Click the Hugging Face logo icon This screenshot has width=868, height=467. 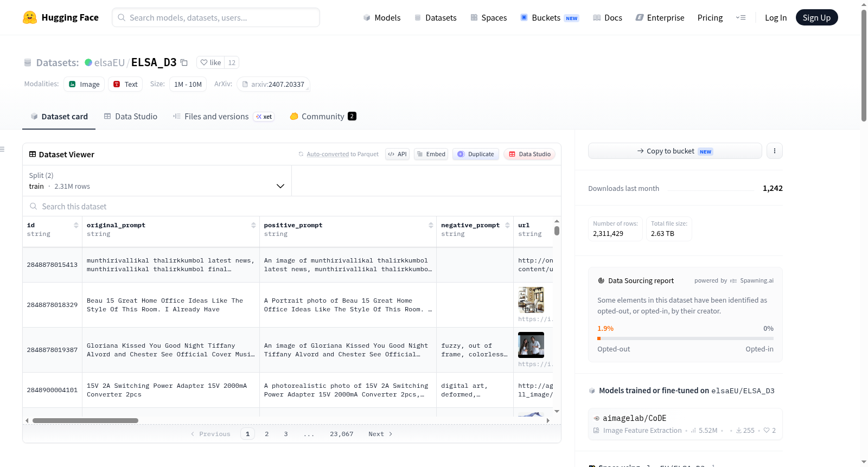[x=30, y=17]
